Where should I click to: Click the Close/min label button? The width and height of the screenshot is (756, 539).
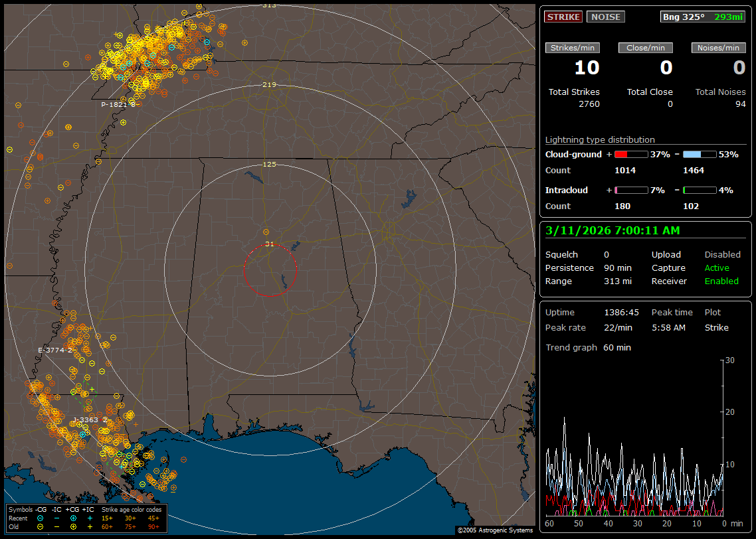(x=646, y=48)
